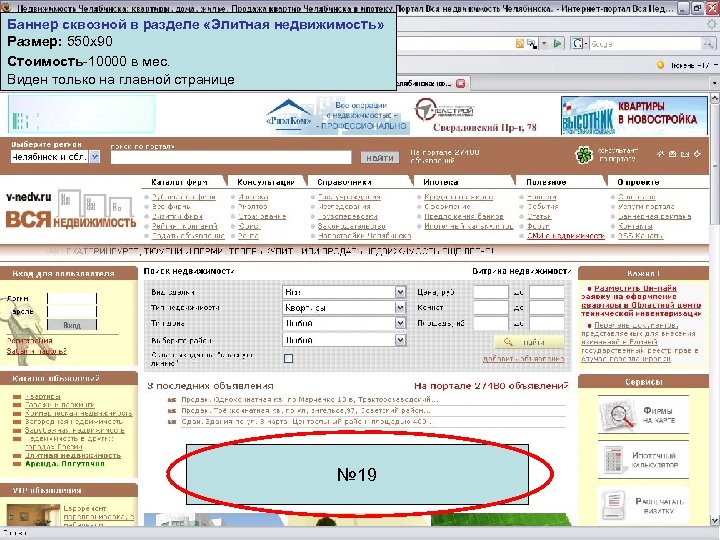Open the Sverdlovsky Pr-t, 78 banner
Image resolution: width=720 pixels, height=540 pixels.
475,116
